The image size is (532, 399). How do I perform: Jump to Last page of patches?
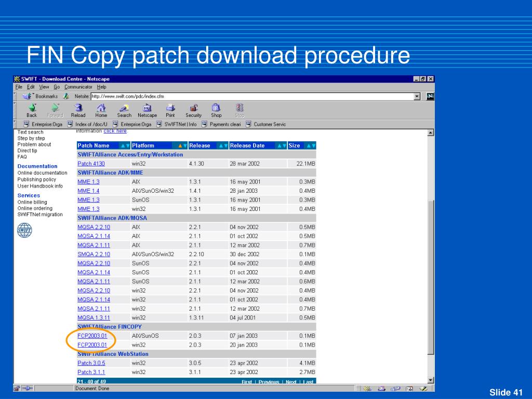tap(308, 382)
